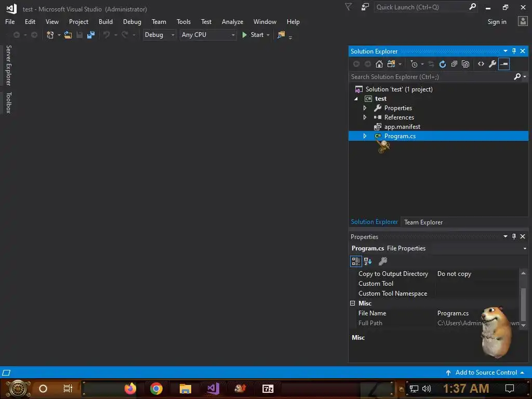Open the Debug configuration dropdown
This screenshot has width=532, height=399.
click(x=159, y=35)
